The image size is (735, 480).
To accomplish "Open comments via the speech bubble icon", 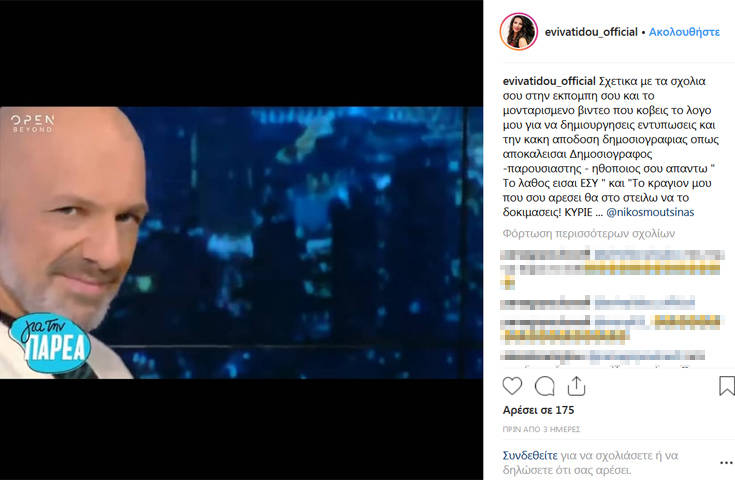I will 545,387.
